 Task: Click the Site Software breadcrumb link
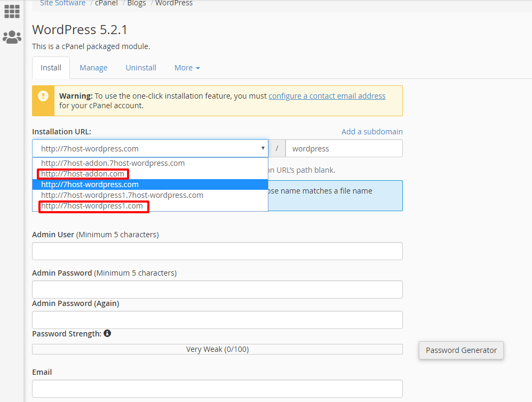(63, 3)
